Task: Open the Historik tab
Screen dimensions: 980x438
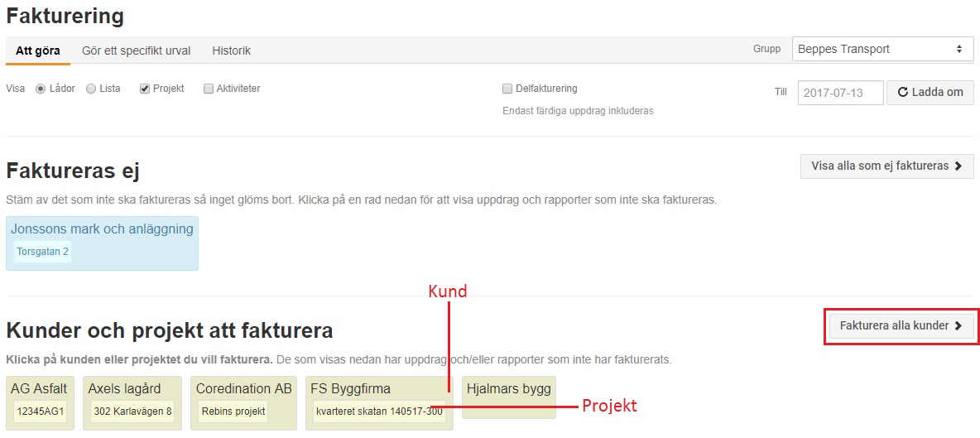Action: [x=231, y=51]
